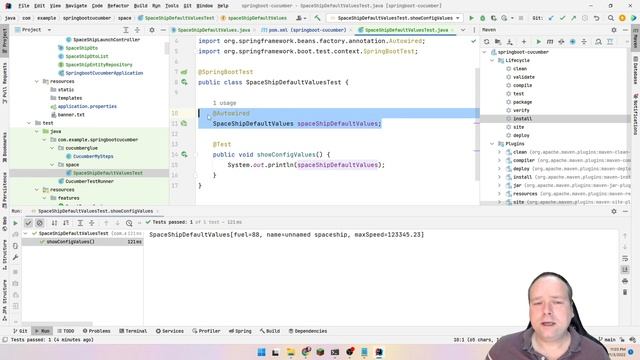The height and width of the screenshot is (360, 640).
Task: Collapse all in the Project panel
Action: pos(137,30)
